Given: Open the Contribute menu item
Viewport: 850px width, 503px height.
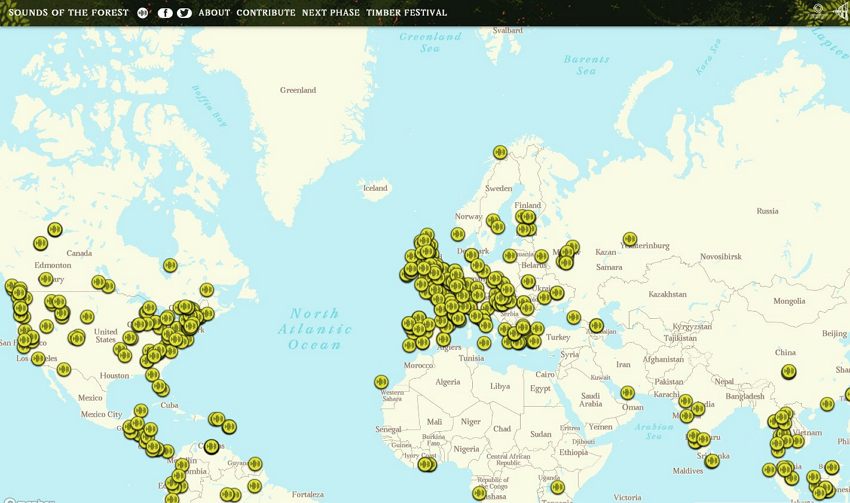Looking at the screenshot, I should click(x=266, y=12).
